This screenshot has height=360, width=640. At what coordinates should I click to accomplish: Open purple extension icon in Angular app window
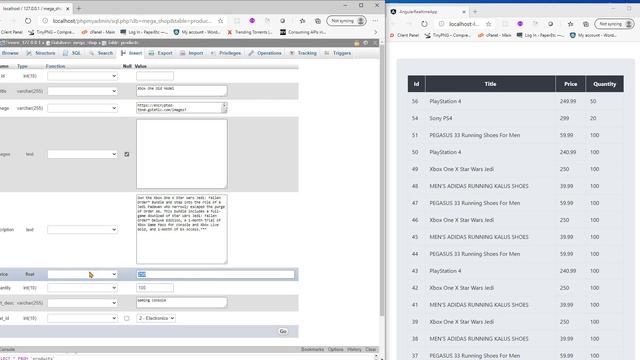520,24
